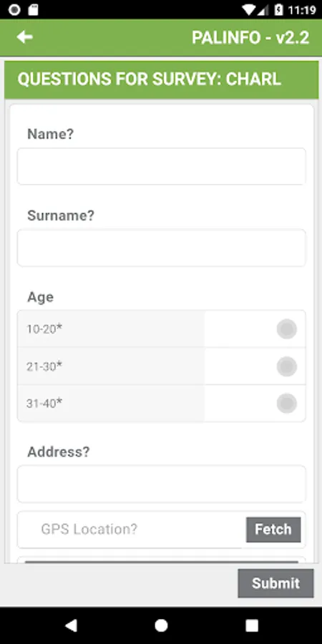Screen dimensions: 322x644
Task: Tap Android home circle button
Action: tap(161, 625)
